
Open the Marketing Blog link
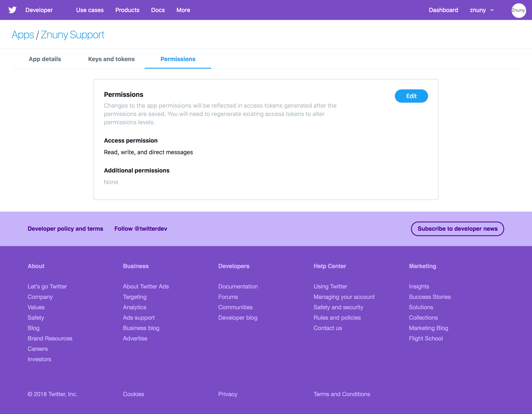pos(429,328)
